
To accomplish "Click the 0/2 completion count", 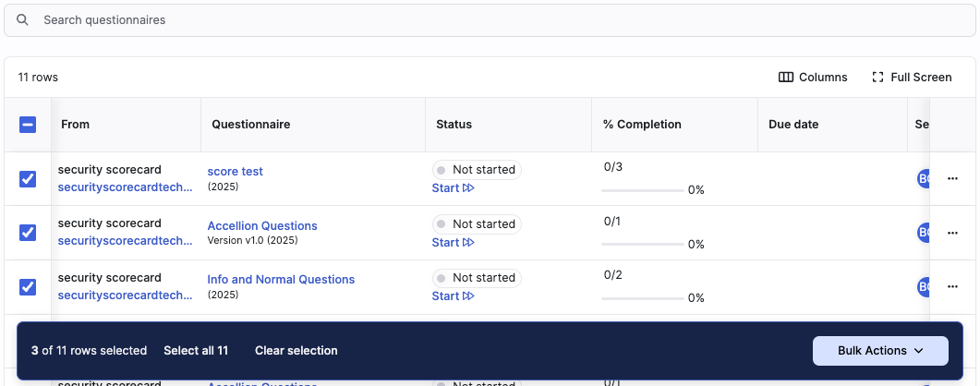I will 613,275.
